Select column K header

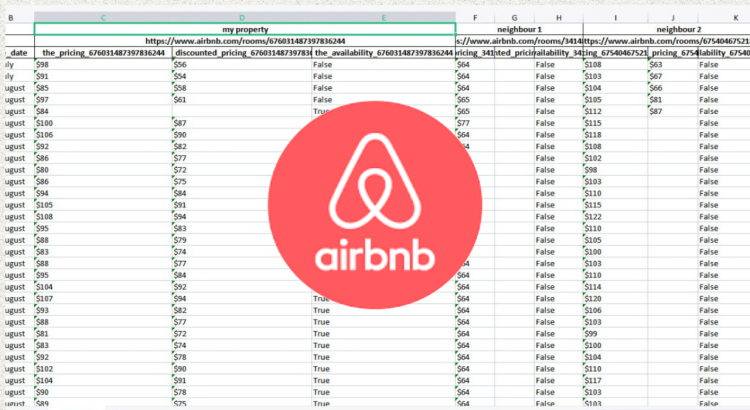[x=724, y=18]
